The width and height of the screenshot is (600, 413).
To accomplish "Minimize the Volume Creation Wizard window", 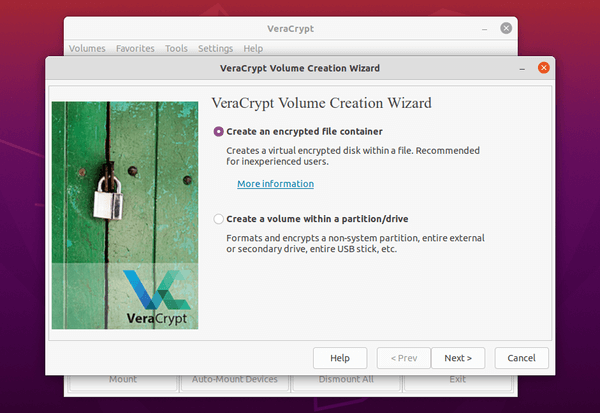I will tap(522, 69).
